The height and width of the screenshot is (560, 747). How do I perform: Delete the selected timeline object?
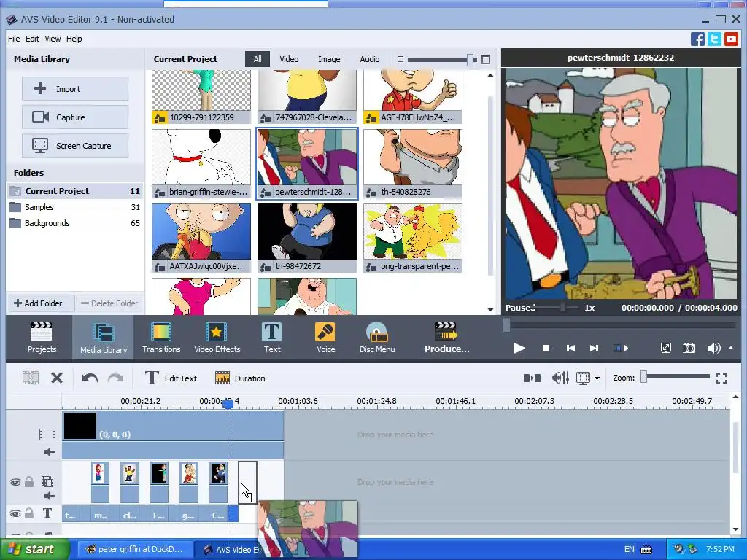click(57, 378)
